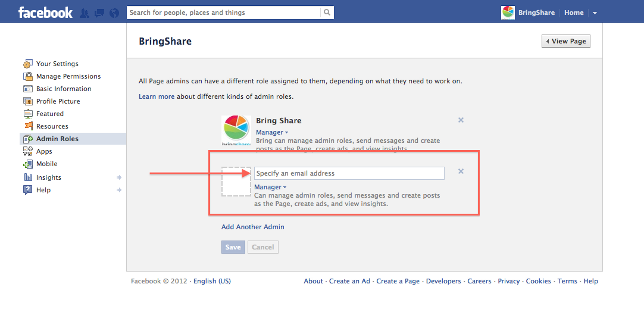Click BringShare avatar in top bar
644x309 pixels.
point(508,13)
